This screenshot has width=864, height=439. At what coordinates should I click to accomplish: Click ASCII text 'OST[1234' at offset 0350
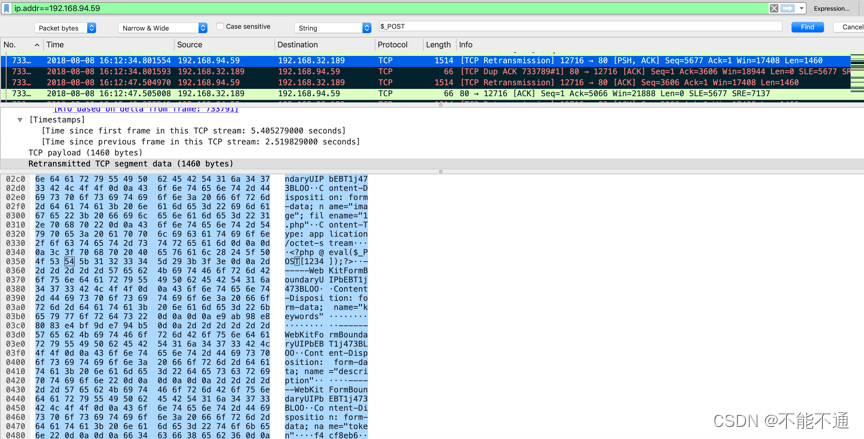pyautogui.click(x=303, y=262)
